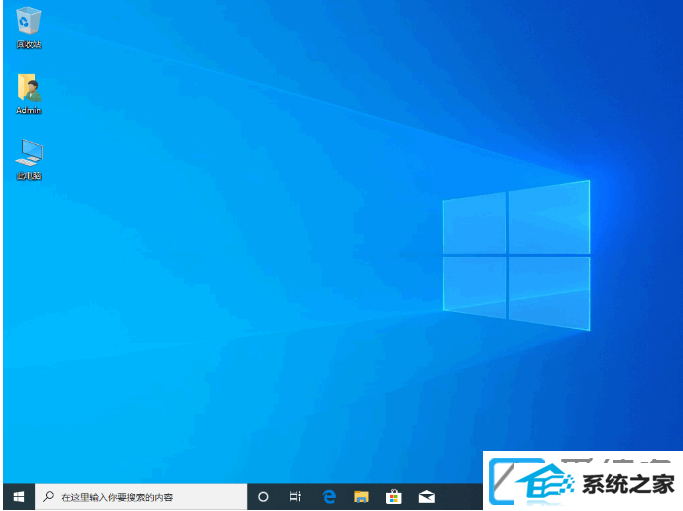The image size is (683, 511).
Task: Open Microsoft Store from the taskbar
Action: click(x=394, y=497)
